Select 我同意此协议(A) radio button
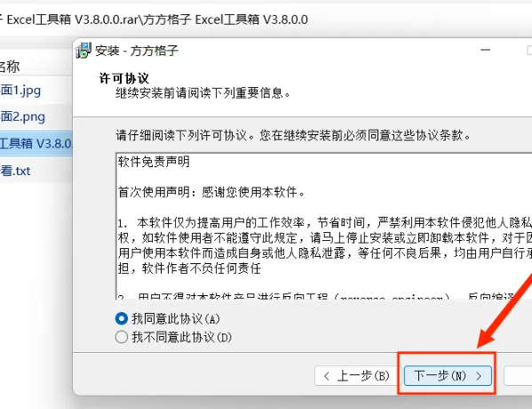The height and width of the screenshot is (409, 532). pos(122,318)
